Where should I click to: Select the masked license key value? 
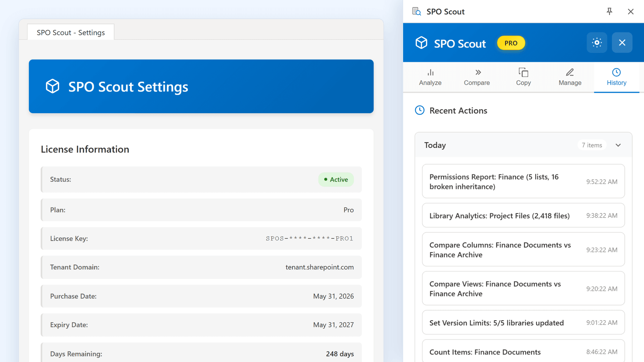pyautogui.click(x=309, y=238)
